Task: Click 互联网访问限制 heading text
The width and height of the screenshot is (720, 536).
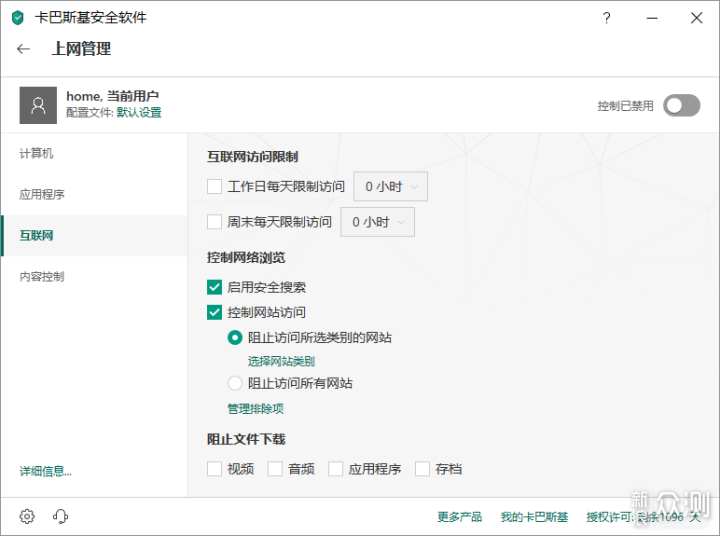Action: coord(253,157)
